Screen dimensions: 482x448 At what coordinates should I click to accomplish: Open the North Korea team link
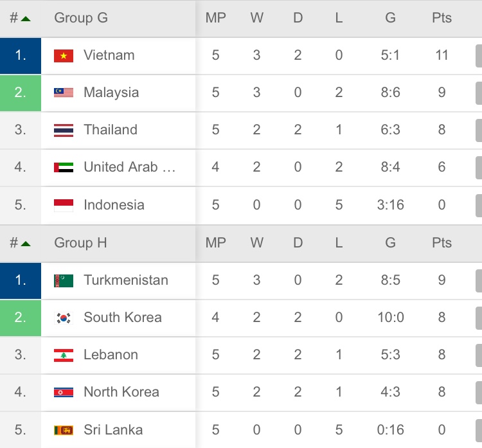point(121,392)
